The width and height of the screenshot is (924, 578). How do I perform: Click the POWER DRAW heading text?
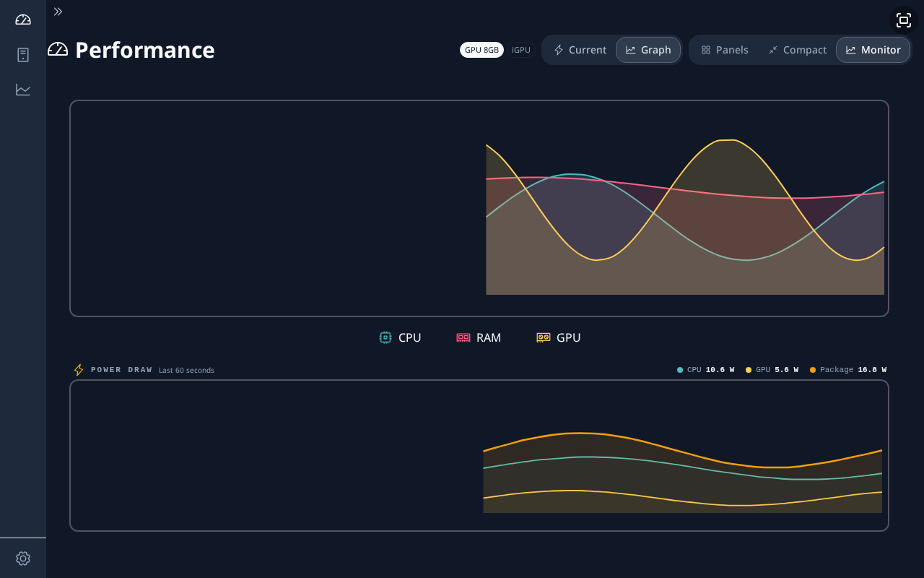click(x=122, y=370)
